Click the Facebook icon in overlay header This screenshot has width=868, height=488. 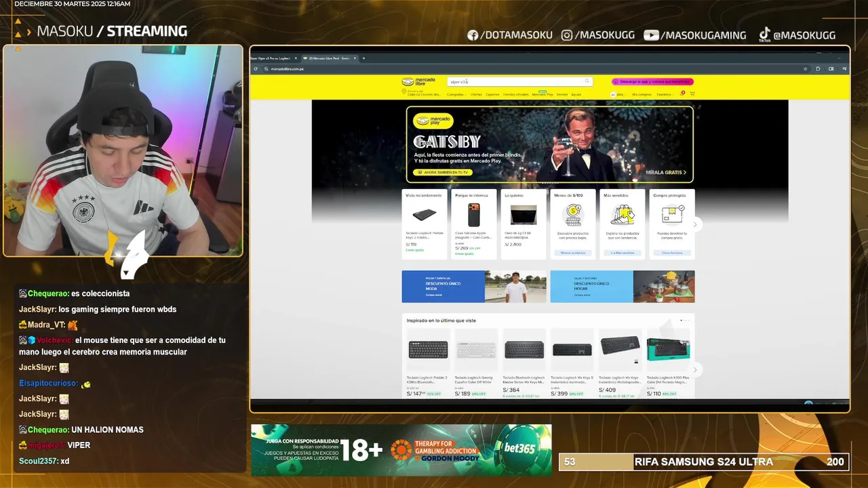tap(473, 35)
